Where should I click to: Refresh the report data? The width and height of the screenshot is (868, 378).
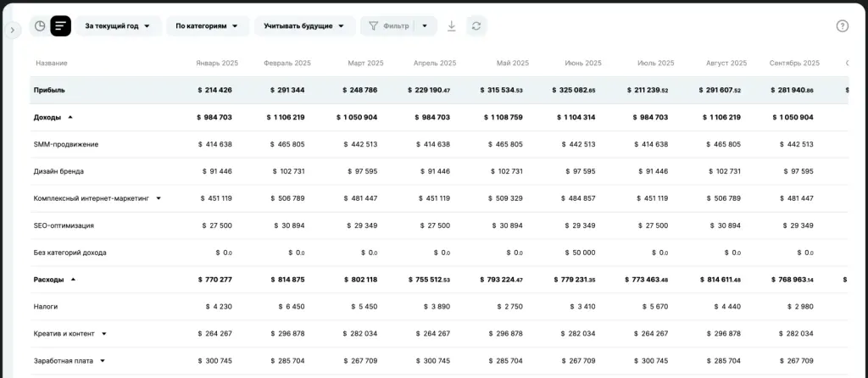(476, 26)
